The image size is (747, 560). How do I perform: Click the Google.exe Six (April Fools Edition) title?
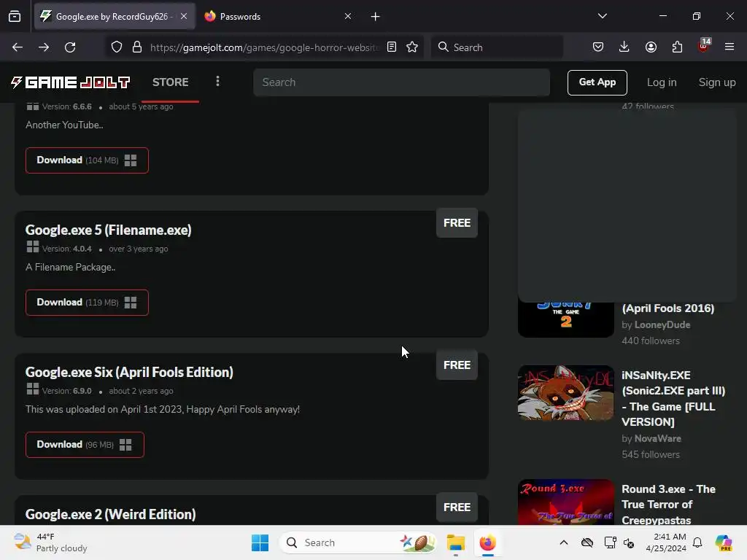point(129,372)
